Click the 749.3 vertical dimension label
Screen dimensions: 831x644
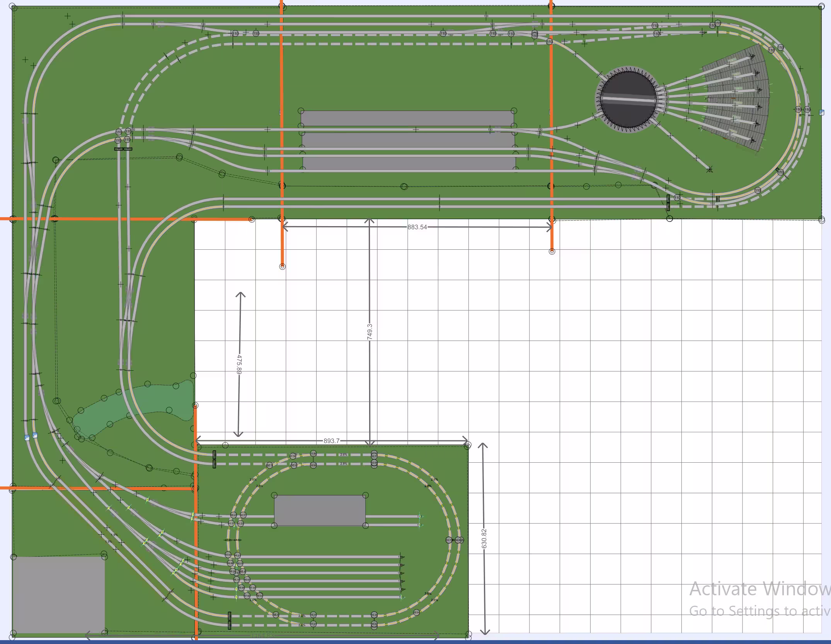pyautogui.click(x=370, y=332)
